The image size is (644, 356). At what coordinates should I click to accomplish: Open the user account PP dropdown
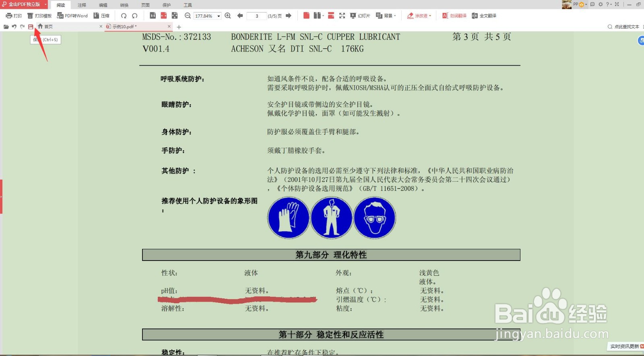pos(580,4)
